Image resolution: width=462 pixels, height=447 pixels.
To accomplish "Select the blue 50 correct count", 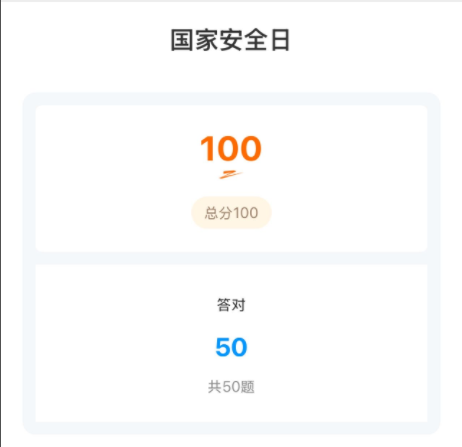I will (x=231, y=347).
